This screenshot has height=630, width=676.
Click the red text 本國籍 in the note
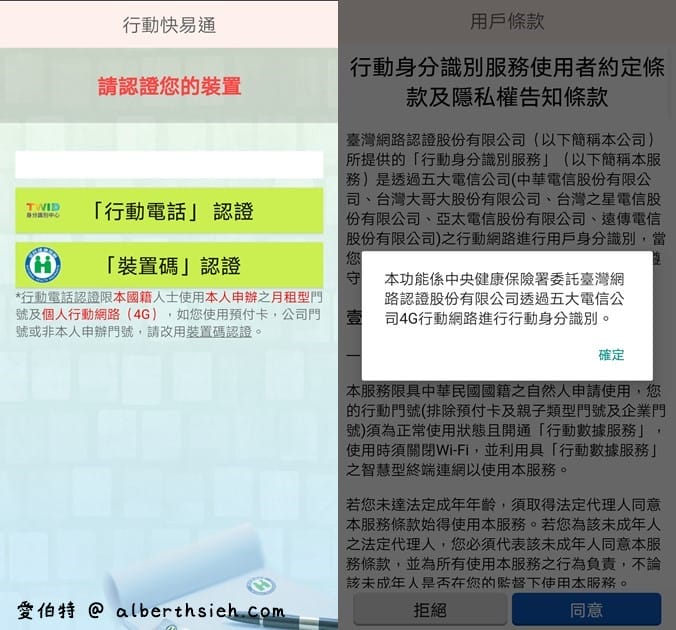(x=133, y=297)
